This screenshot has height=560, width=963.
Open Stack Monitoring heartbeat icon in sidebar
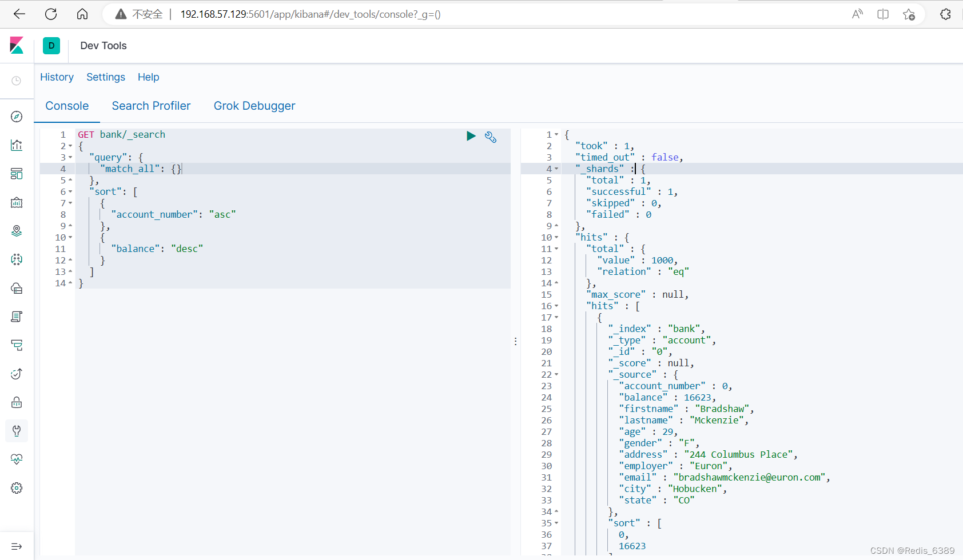click(x=17, y=459)
